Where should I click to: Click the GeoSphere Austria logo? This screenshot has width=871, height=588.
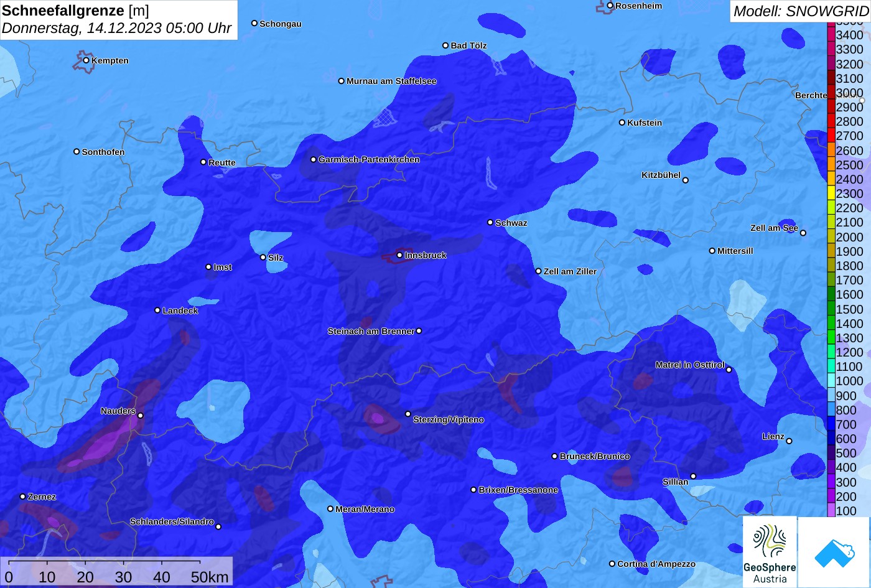point(770,552)
